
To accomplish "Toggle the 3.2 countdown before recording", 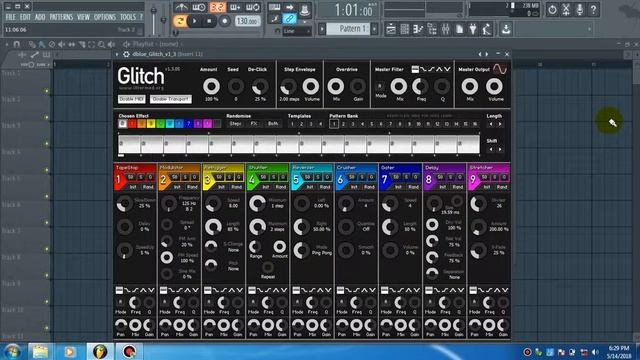I will [x=217, y=7].
